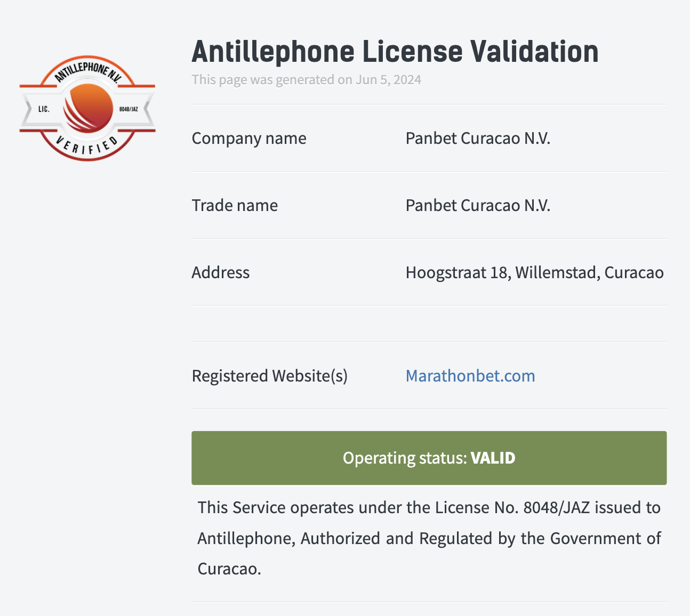The width and height of the screenshot is (690, 616).
Task: Click the Hoogstraat 18, Willemstad address value
Action: [535, 272]
